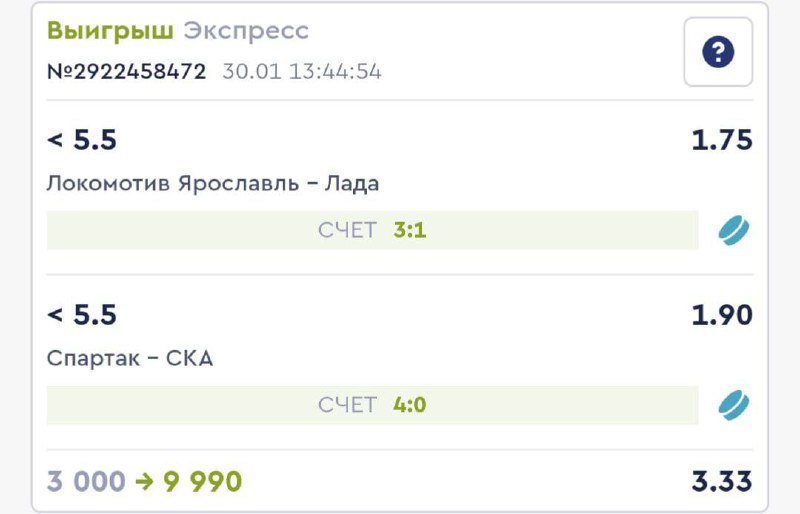Select the 1.90 odds value
The image size is (800, 514).
722,316
